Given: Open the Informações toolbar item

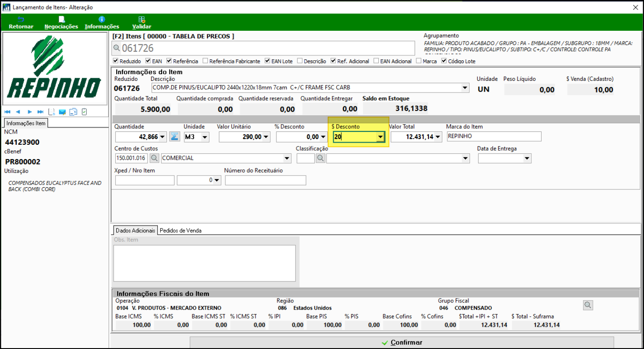Looking at the screenshot, I should [x=102, y=23].
